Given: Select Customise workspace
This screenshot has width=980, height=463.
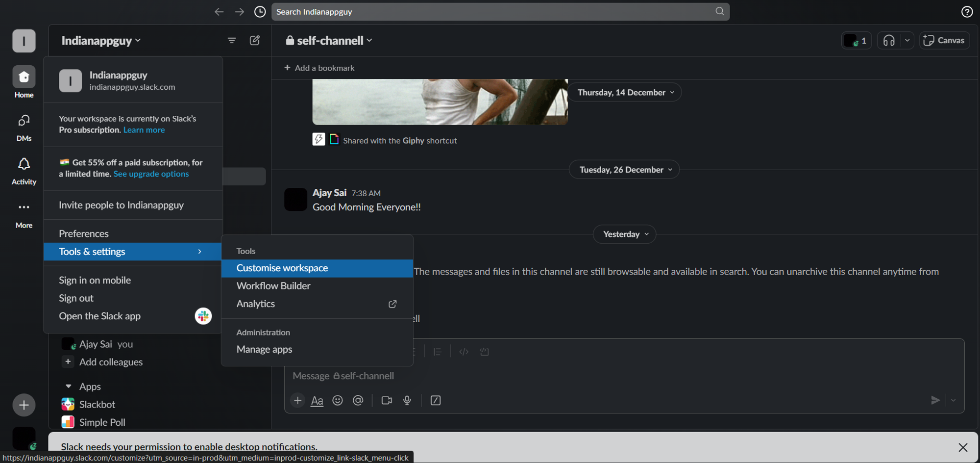Looking at the screenshot, I should click(x=317, y=268).
